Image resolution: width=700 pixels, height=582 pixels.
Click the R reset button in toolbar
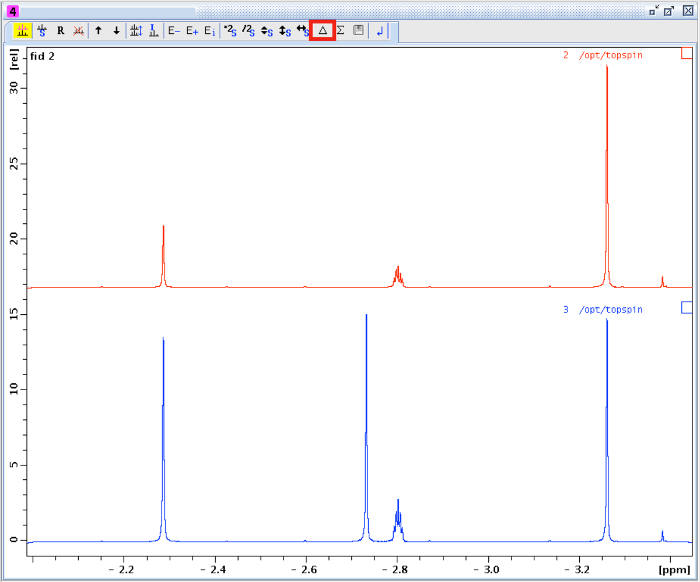pyautogui.click(x=60, y=31)
